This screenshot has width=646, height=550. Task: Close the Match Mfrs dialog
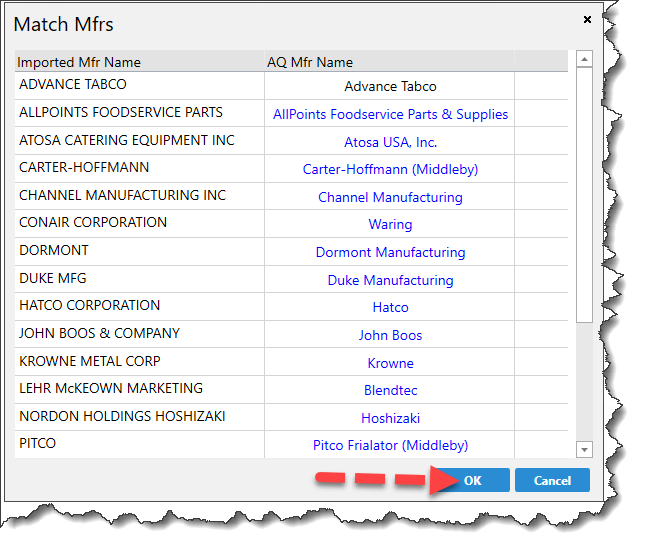tap(587, 19)
